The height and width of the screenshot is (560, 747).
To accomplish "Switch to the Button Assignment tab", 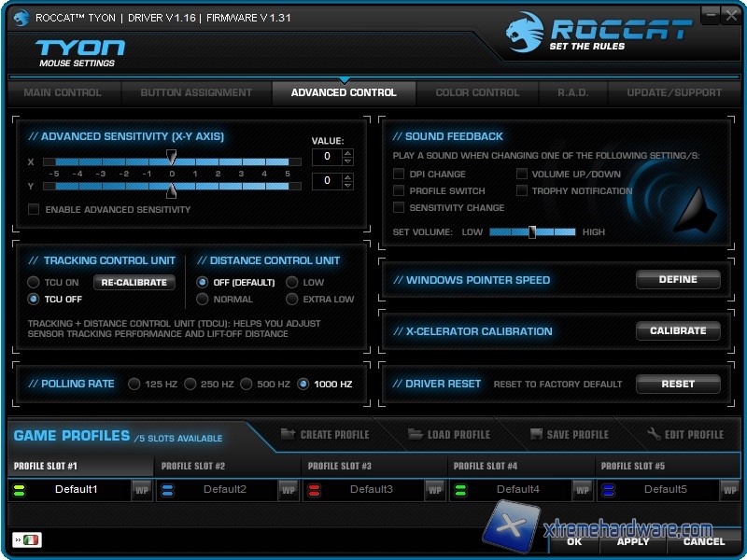I will point(196,92).
